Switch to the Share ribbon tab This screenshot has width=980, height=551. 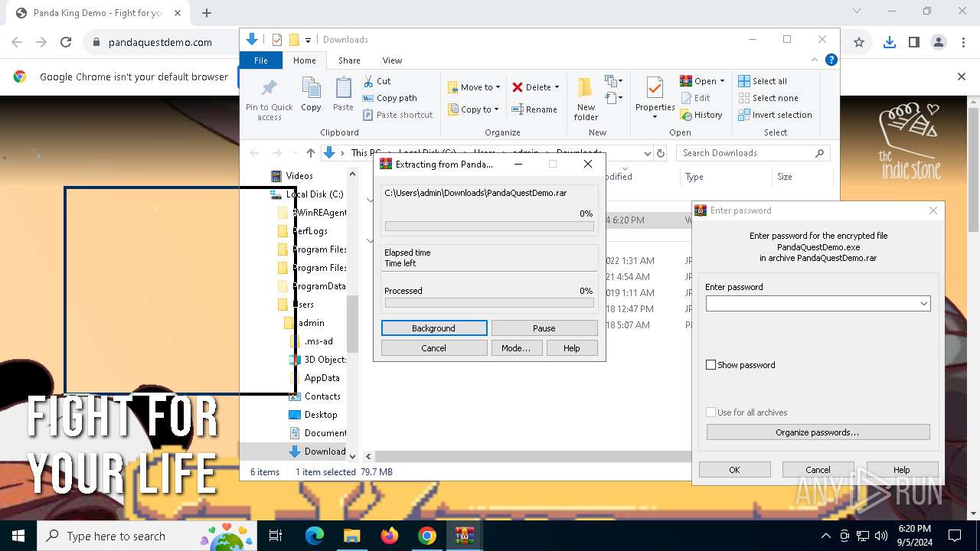coord(349,60)
